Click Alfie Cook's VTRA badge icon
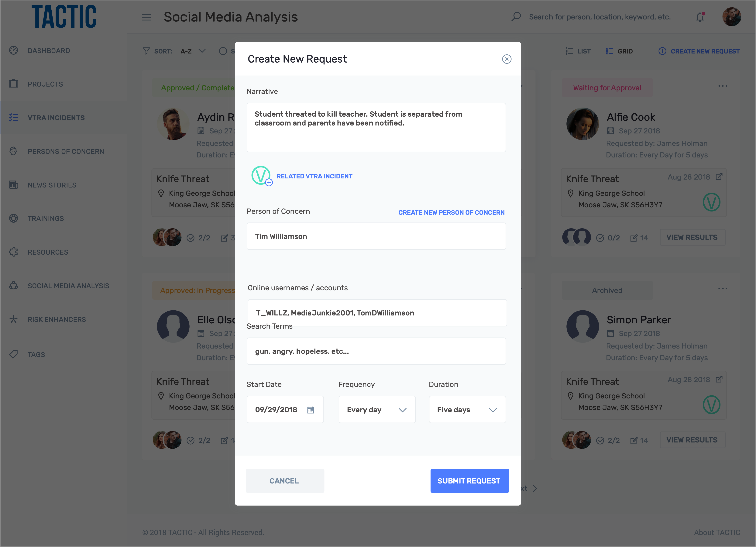The width and height of the screenshot is (756, 547). [711, 202]
